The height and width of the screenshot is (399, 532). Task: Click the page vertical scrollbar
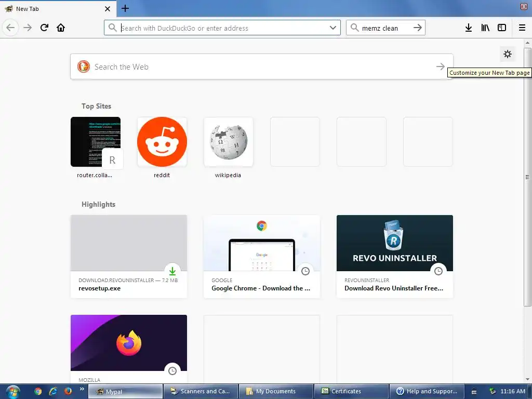click(527, 177)
